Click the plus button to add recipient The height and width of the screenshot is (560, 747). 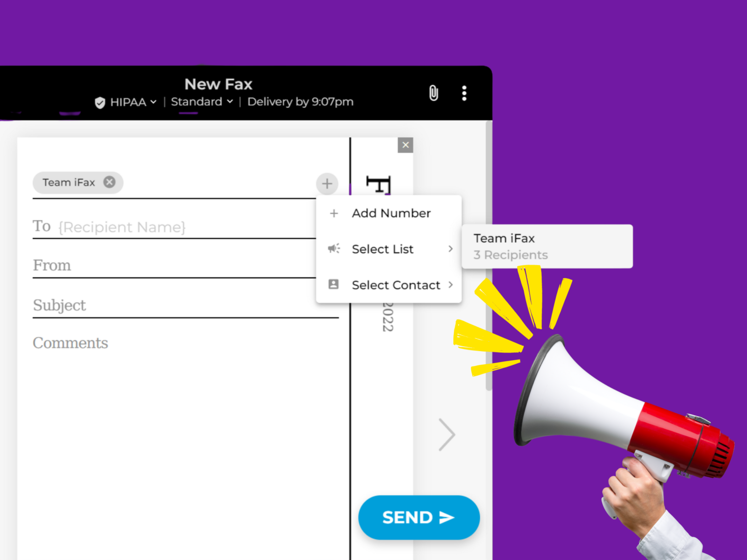pyautogui.click(x=327, y=184)
